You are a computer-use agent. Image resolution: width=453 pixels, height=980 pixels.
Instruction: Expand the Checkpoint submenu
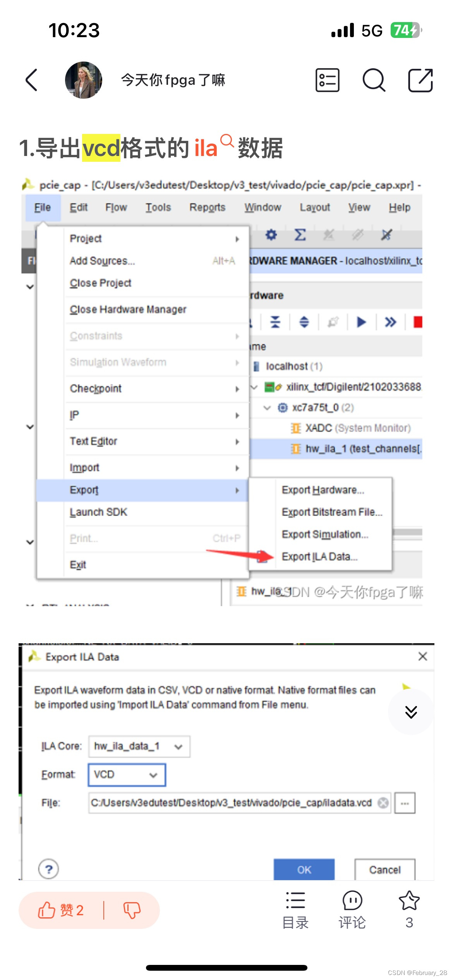[142, 388]
